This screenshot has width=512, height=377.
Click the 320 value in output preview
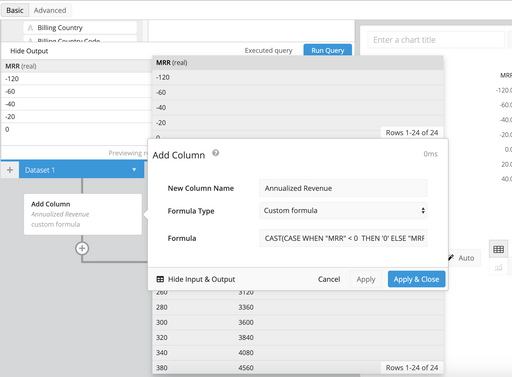point(162,337)
